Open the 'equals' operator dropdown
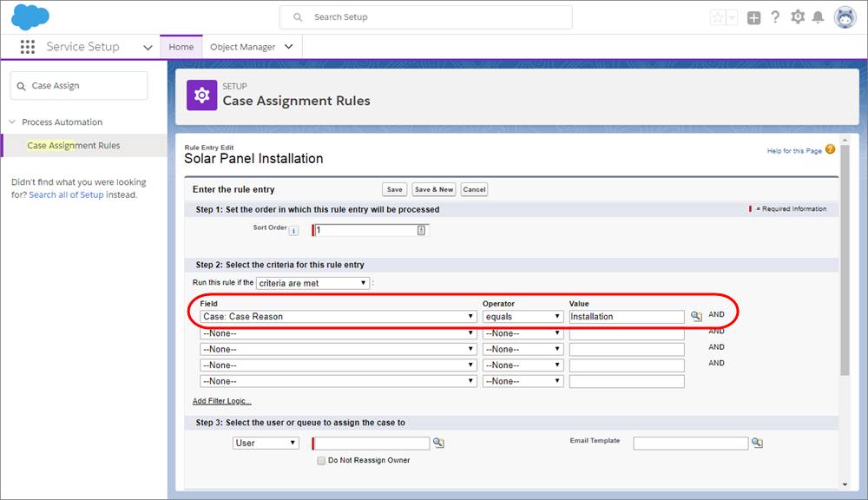This screenshot has width=868, height=500. click(523, 316)
